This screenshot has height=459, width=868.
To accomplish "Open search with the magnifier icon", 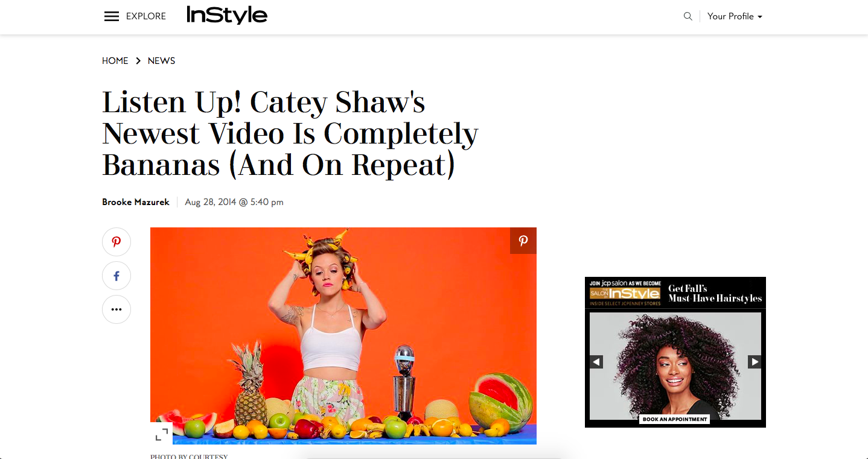I will [688, 16].
